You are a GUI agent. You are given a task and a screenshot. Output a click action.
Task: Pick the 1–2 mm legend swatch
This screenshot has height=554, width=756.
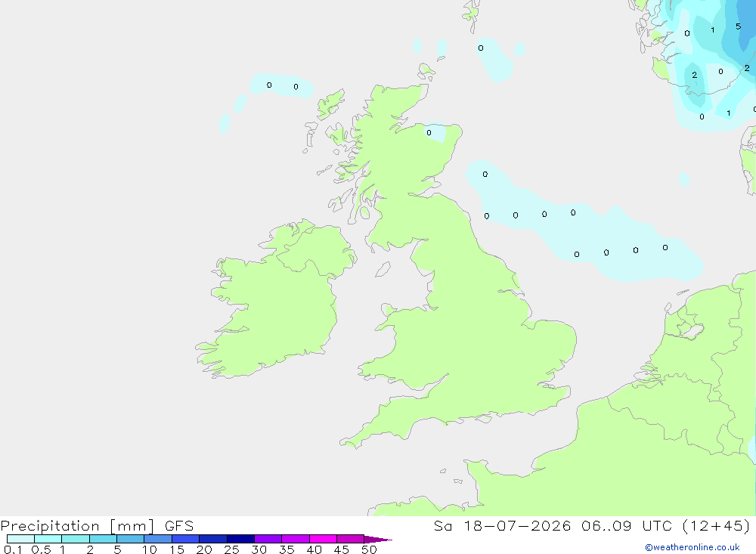[76, 539]
